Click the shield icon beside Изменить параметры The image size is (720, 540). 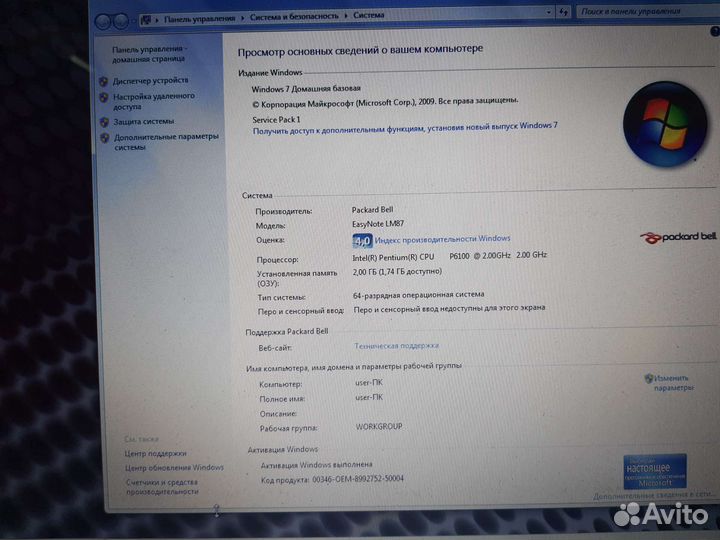tap(649, 378)
